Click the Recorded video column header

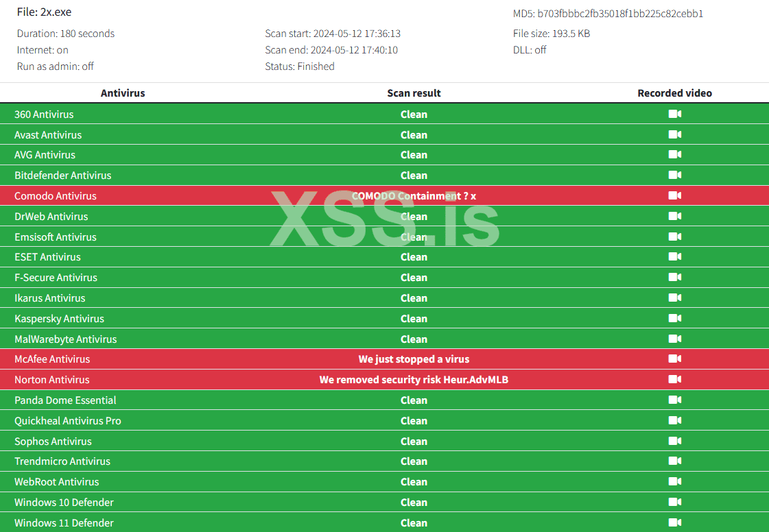pyautogui.click(x=674, y=93)
